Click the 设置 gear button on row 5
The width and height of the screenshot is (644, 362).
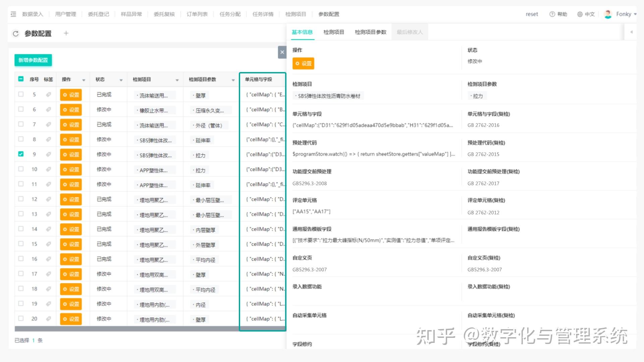tap(71, 95)
